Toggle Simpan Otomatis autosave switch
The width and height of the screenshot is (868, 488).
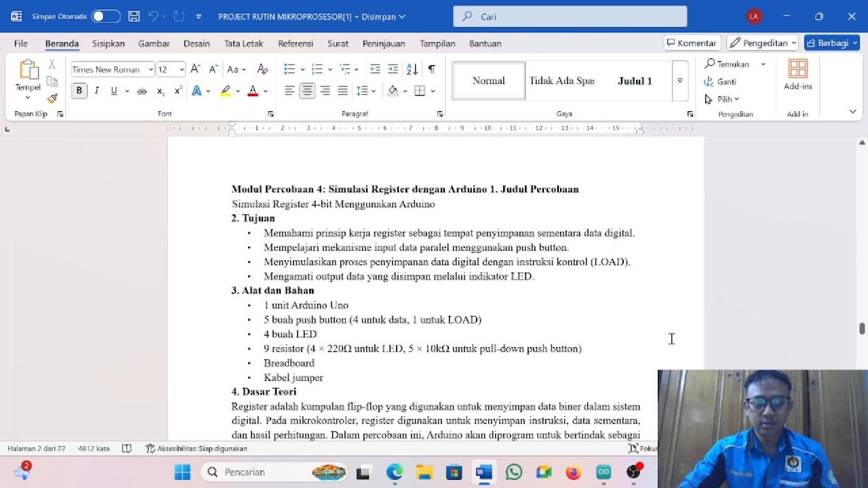[106, 16]
